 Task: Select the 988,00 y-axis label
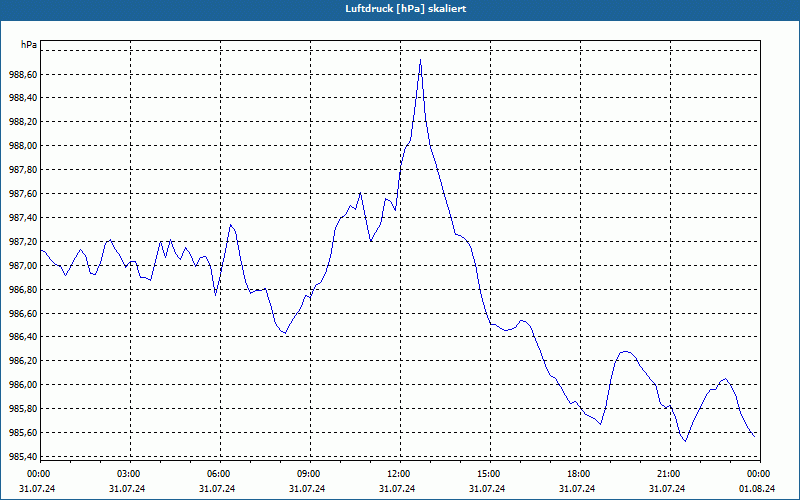tap(23, 146)
